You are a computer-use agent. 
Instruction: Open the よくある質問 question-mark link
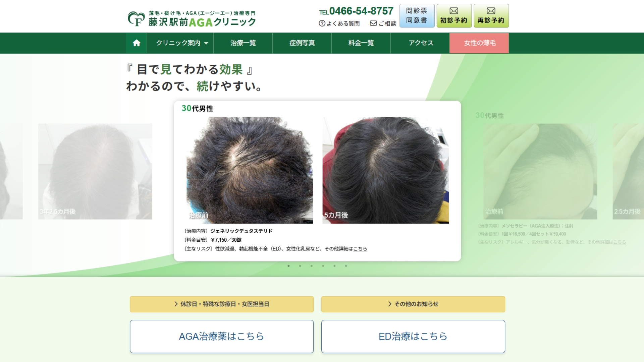pyautogui.click(x=339, y=23)
